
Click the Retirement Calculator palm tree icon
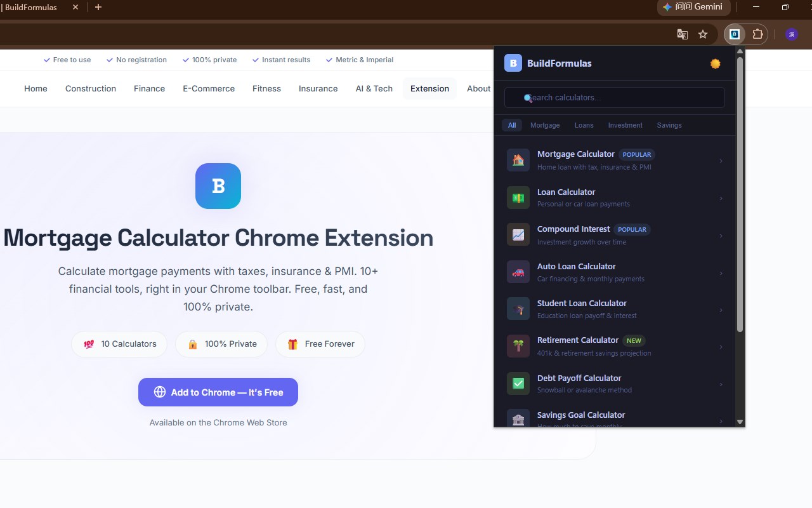(518, 346)
